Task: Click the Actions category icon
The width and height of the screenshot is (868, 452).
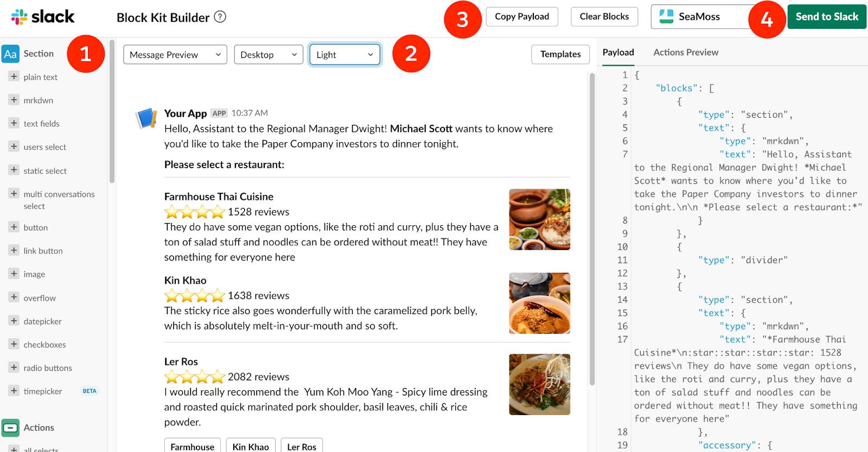Action: tap(10, 428)
